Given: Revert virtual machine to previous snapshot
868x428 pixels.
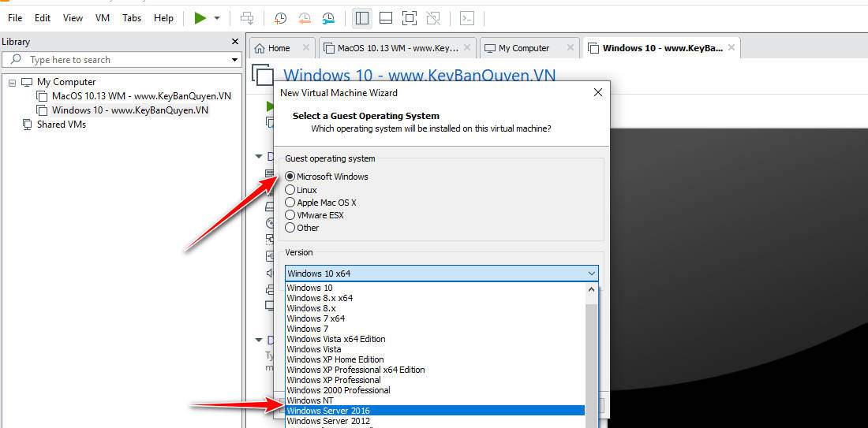Looking at the screenshot, I should click(305, 18).
